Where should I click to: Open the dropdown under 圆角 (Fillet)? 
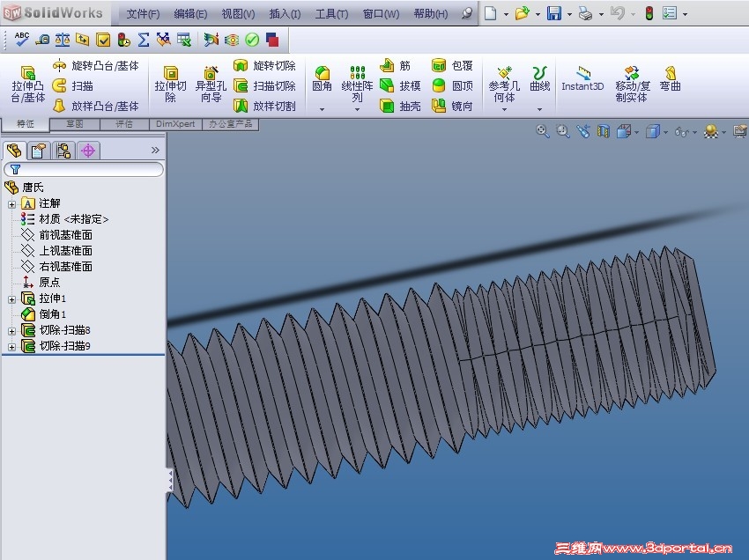pyautogui.click(x=322, y=109)
